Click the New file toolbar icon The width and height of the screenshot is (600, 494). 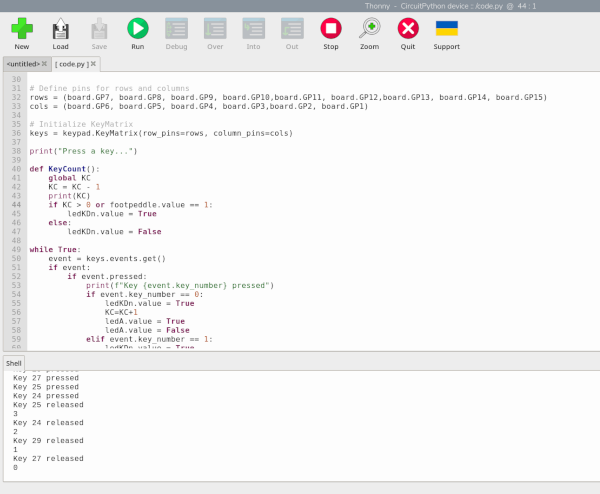click(x=21, y=29)
